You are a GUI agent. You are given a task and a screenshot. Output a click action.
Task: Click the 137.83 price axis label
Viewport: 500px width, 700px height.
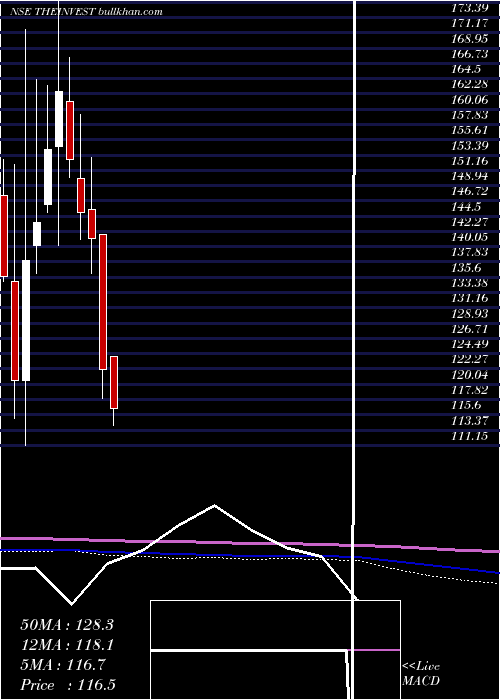pyautogui.click(x=470, y=253)
